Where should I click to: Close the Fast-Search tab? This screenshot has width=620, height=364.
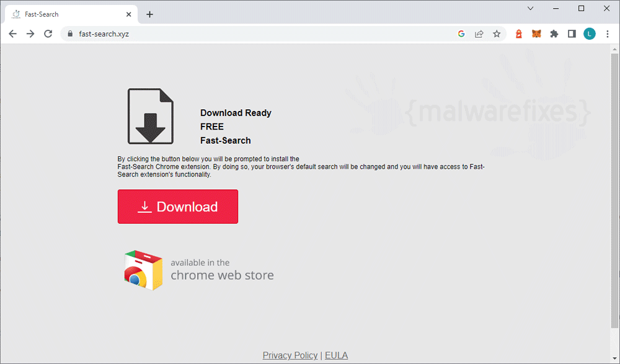click(x=128, y=14)
